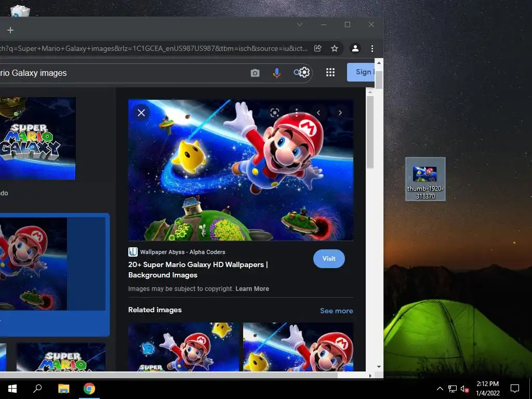Bookmark this page with the star icon
The width and height of the screenshot is (532, 399).
(335, 48)
